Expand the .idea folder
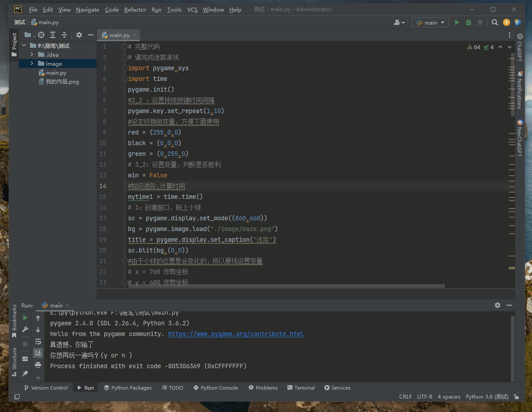This screenshot has width=532, height=412. point(32,55)
